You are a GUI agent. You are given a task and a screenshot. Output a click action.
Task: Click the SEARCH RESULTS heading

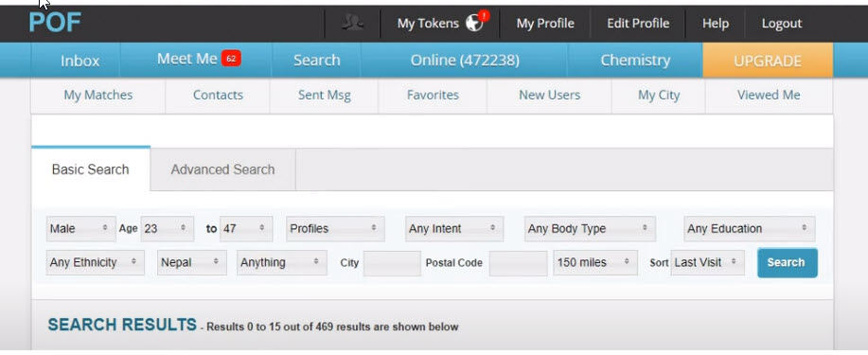click(122, 325)
